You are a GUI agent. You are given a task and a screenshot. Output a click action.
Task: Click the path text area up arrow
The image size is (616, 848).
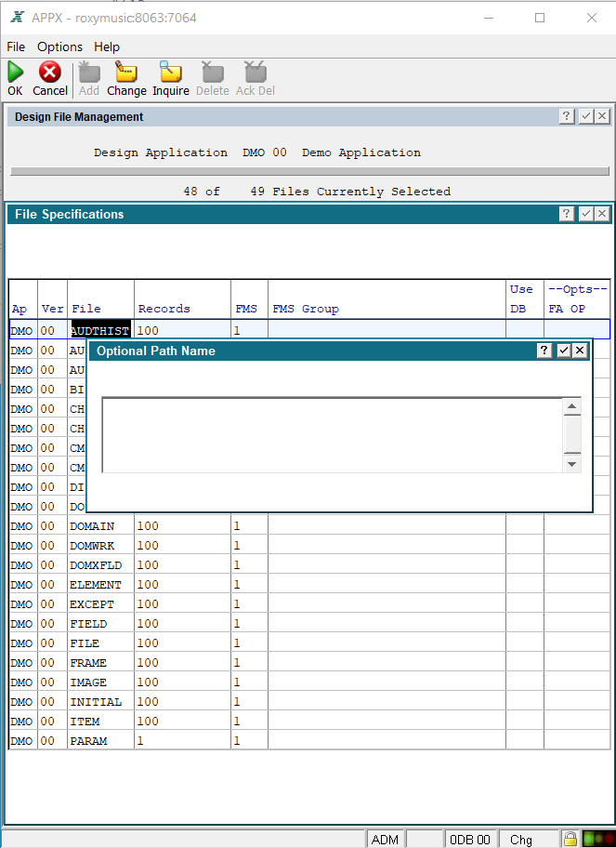[572, 406]
